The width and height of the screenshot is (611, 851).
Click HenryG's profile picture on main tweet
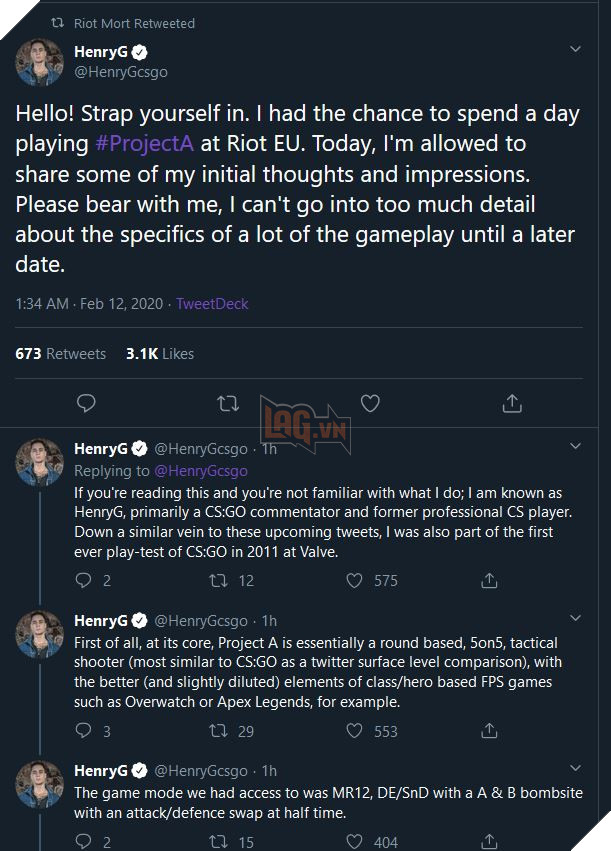tap(40, 61)
